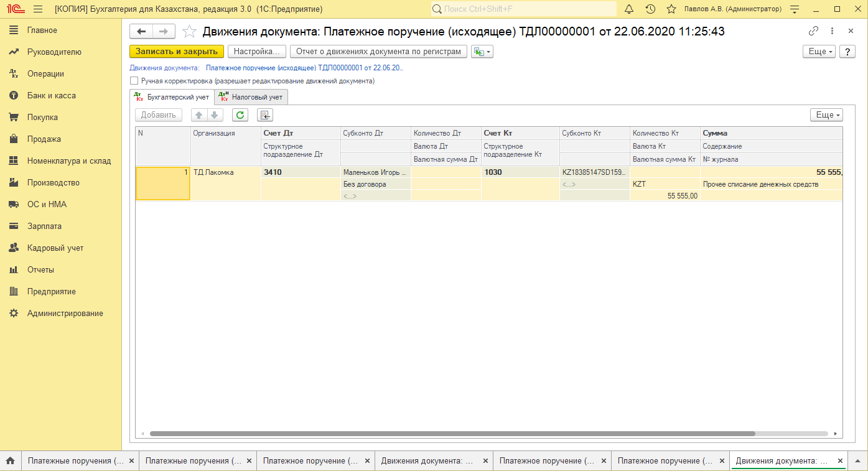Open favorites star in title bar
This screenshot has width=868, height=471.
(671, 9)
